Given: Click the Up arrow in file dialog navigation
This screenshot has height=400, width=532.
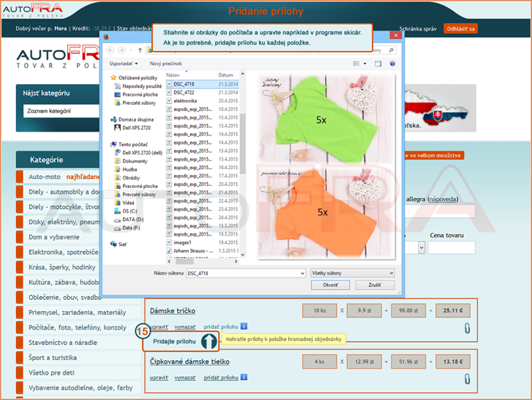Looking at the screenshot, I should 140,50.
